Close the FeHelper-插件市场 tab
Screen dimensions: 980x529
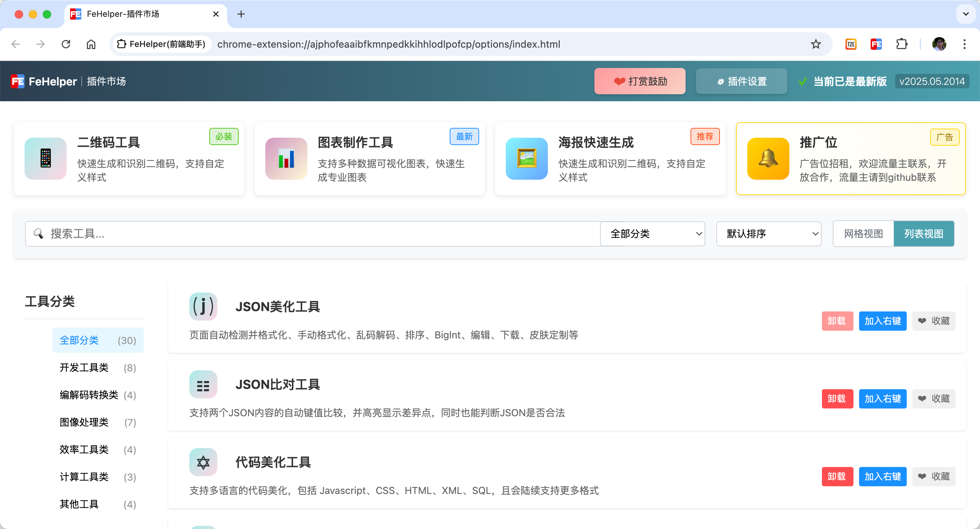click(x=216, y=14)
